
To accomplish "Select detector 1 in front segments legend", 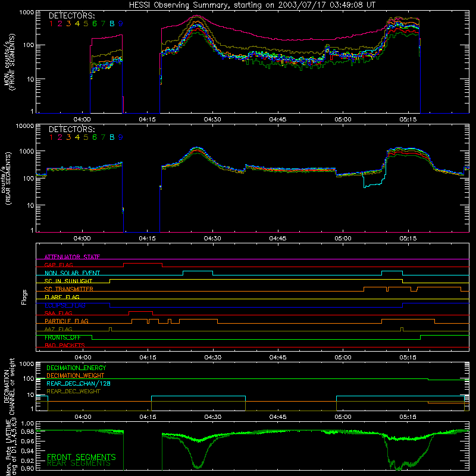I will (x=51, y=24).
